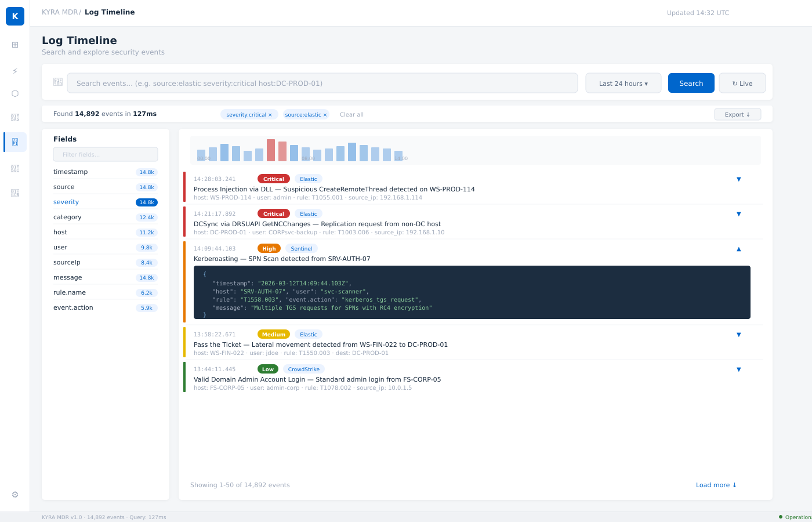Open the settings gear at the bottom of sidebar
The height and width of the screenshot is (522, 812).
click(15, 494)
